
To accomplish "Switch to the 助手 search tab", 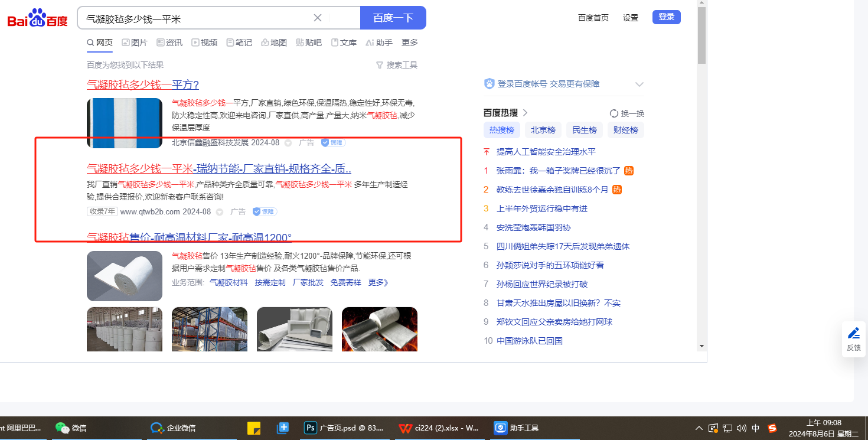I will [379, 43].
